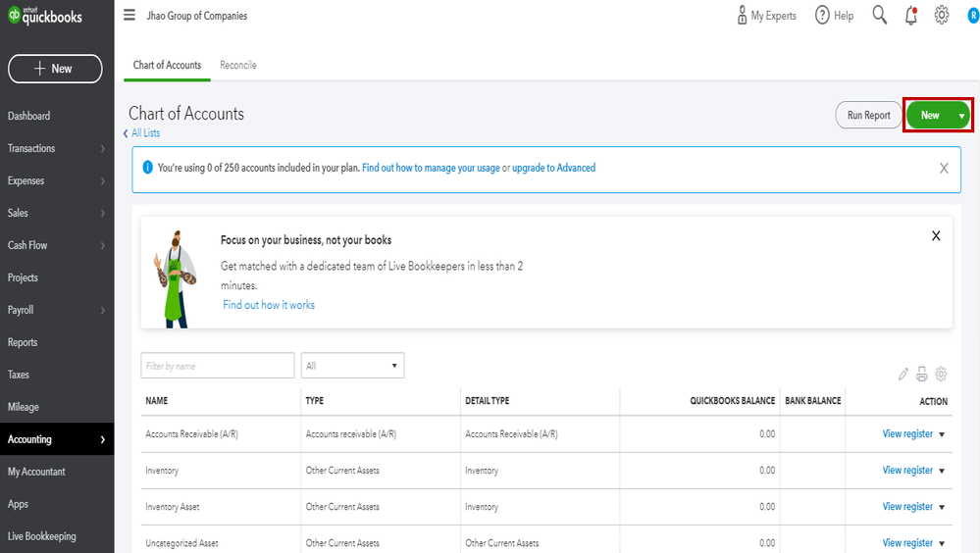Expand Cash Flow submenu chevron
Screen dimensions: 980x553
[102, 245]
